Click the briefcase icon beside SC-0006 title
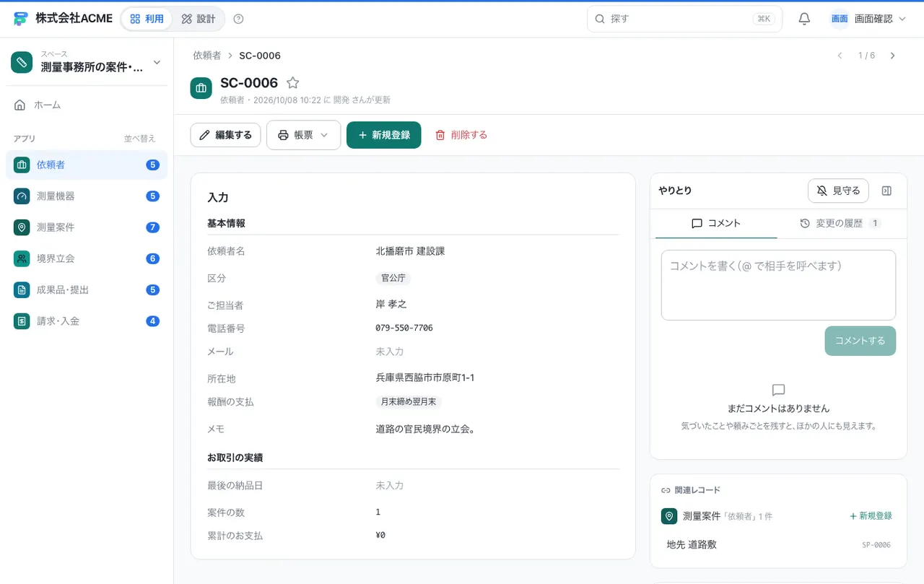This screenshot has width=924, height=584. [201, 88]
